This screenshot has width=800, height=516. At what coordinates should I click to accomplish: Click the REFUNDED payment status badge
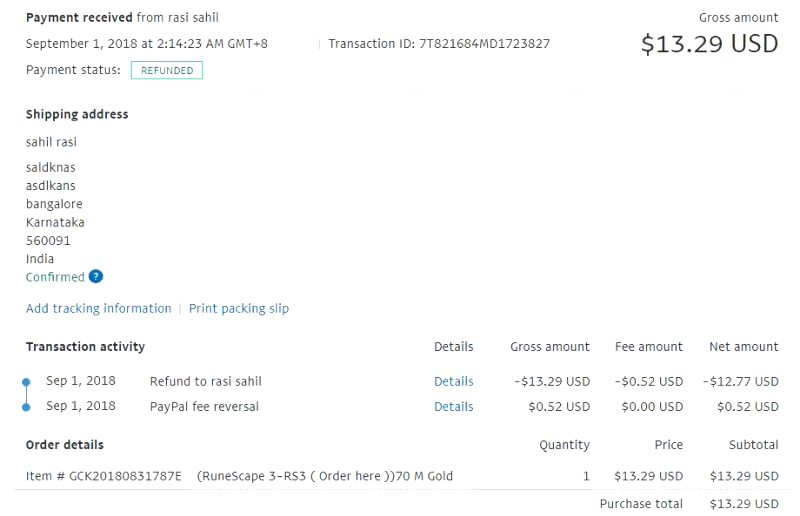point(167,70)
